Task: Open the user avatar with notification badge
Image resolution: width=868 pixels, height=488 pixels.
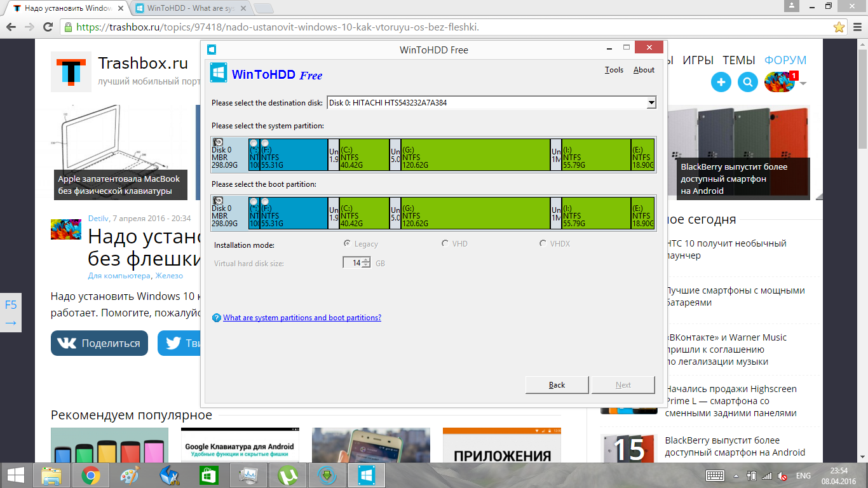Action: click(x=780, y=82)
